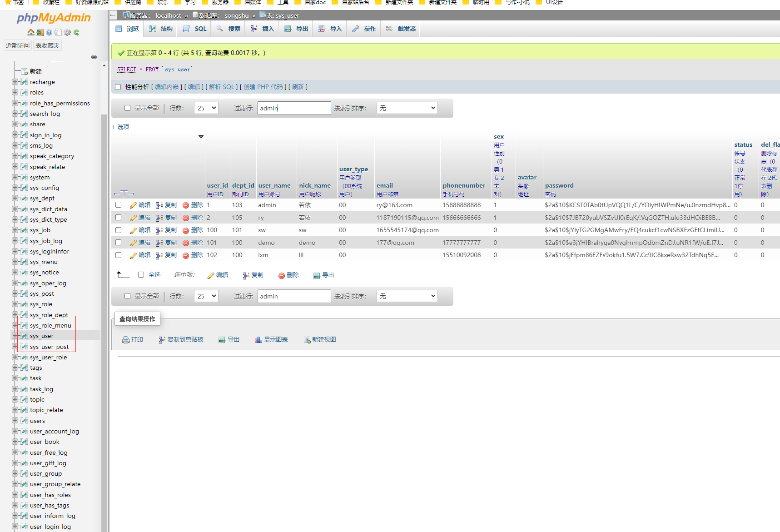Enable the profiling checkbox
The width and height of the screenshot is (780, 532).
point(118,87)
